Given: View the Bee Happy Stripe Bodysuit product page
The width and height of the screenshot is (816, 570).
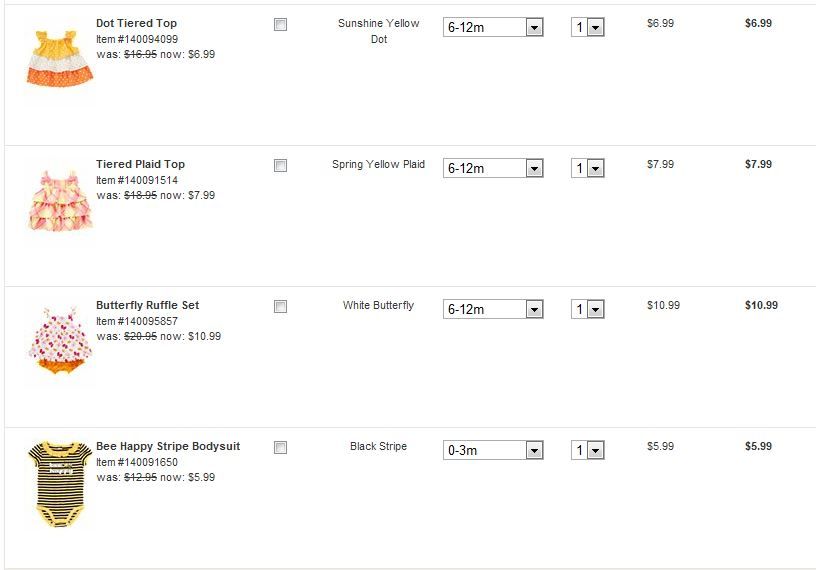Looking at the screenshot, I should (167, 446).
